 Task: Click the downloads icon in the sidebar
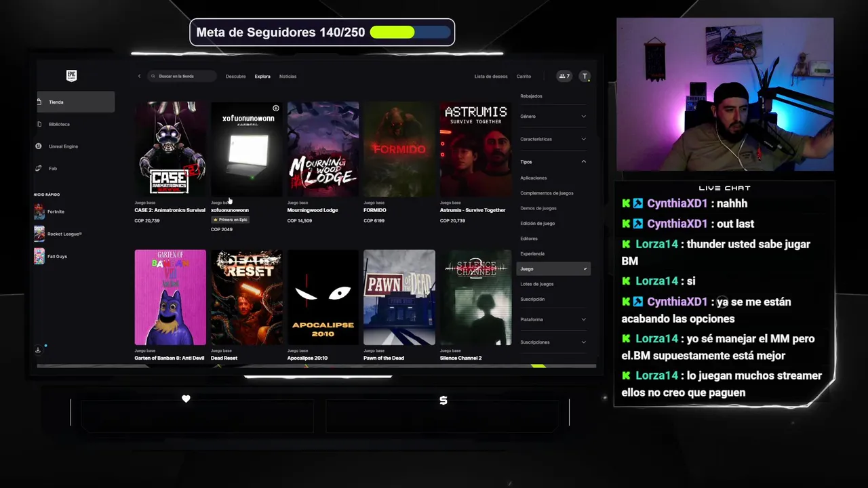[38, 350]
